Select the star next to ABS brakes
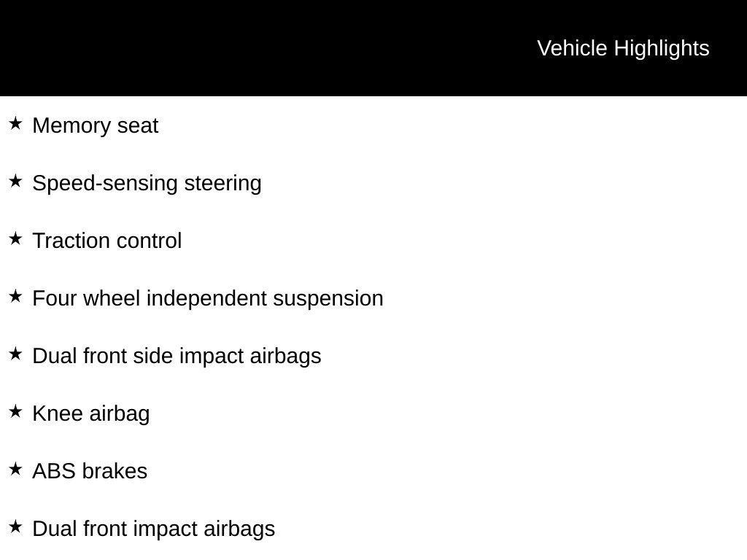The height and width of the screenshot is (560, 747). (15, 469)
